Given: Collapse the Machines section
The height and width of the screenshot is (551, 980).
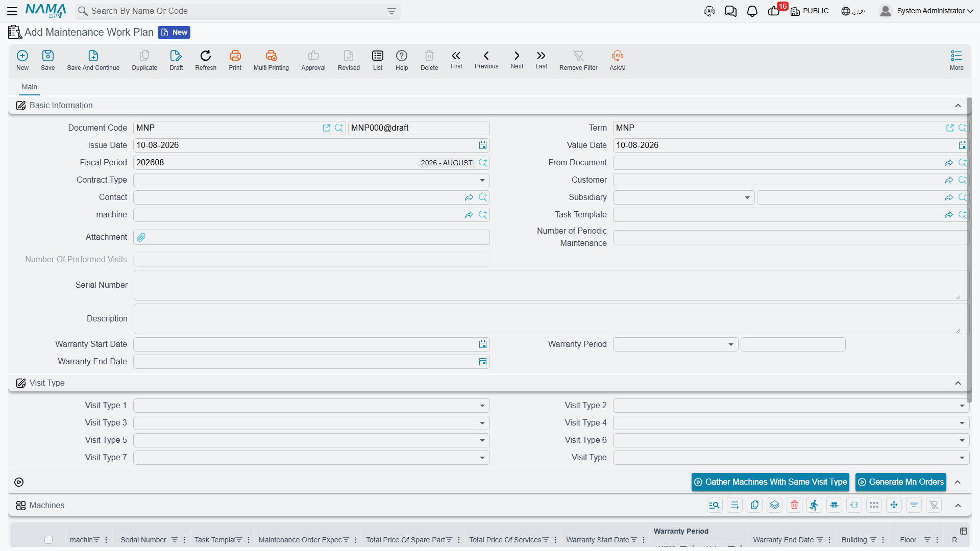Looking at the screenshot, I should 958,506.
